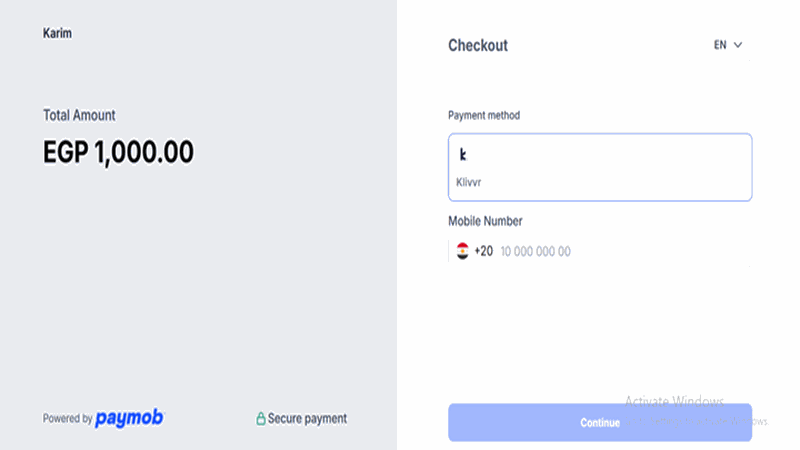Expand the language chevron arrow
This screenshot has height=450, width=800.
pyautogui.click(x=738, y=45)
